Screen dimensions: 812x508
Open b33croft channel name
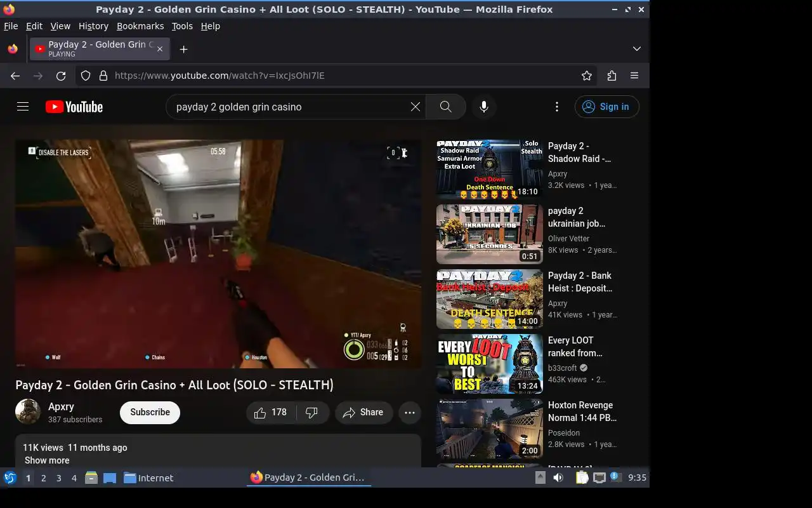pos(563,368)
